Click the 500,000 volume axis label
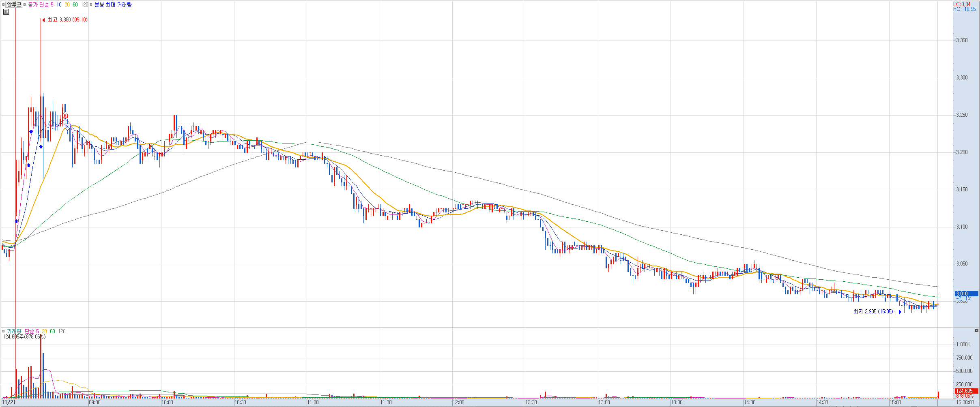This screenshot has height=407, width=980. point(964,371)
